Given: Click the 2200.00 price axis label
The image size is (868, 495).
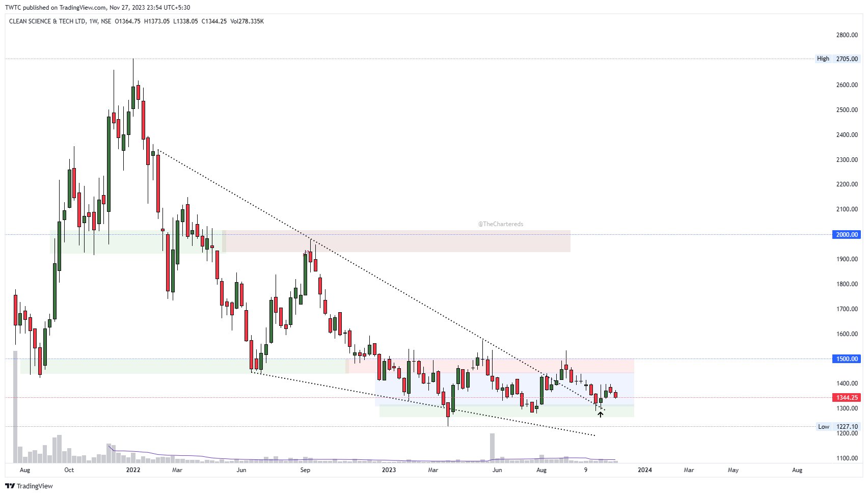Looking at the screenshot, I should tap(847, 184).
